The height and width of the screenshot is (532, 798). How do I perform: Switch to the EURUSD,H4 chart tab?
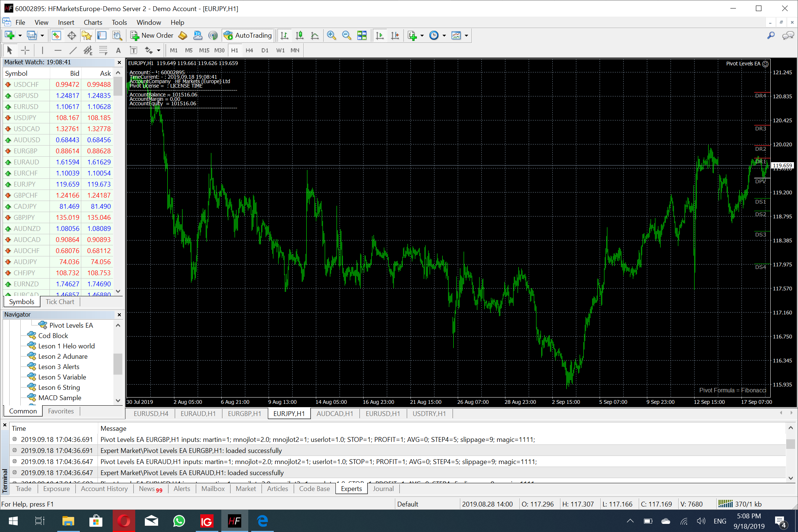click(x=151, y=413)
